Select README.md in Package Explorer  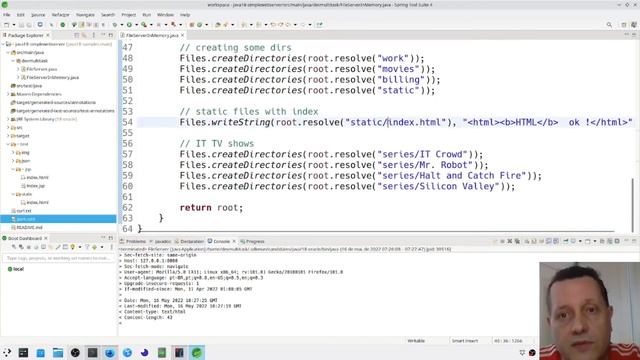[x=29, y=227]
